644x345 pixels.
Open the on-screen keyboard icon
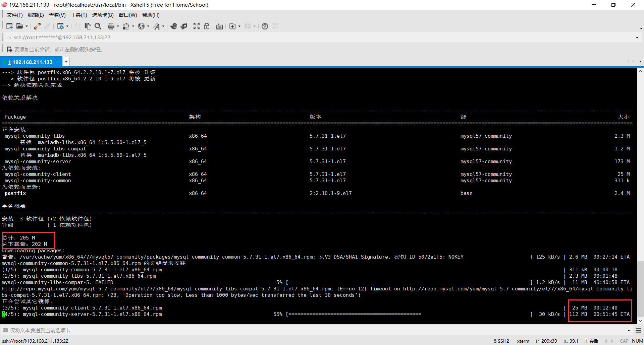[219, 26]
